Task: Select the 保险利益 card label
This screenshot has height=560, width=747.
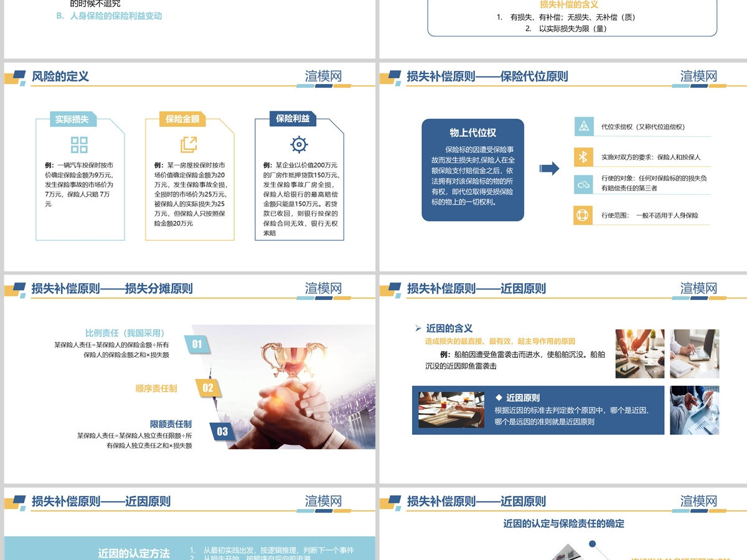Action: pos(293,118)
